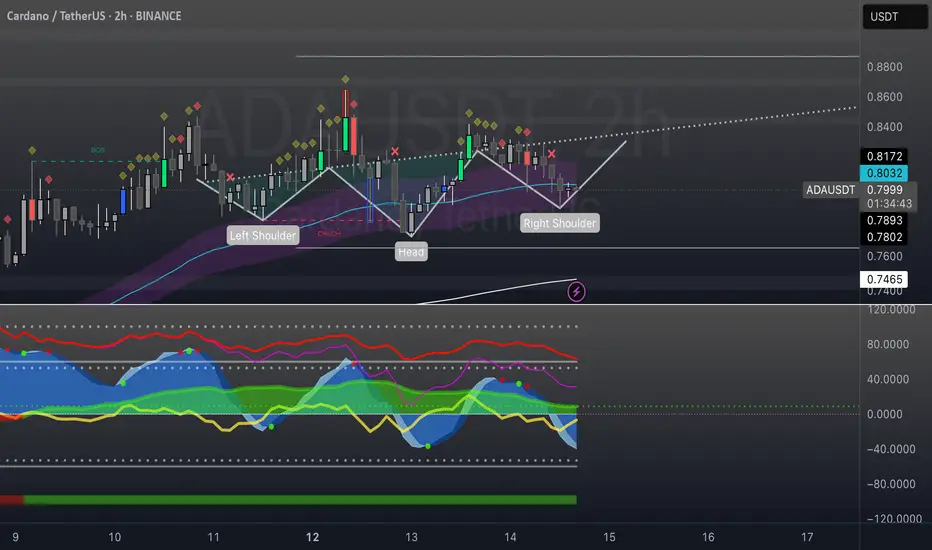Click the red segment of bottom bar
This screenshot has width=932, height=550.
click(12, 500)
